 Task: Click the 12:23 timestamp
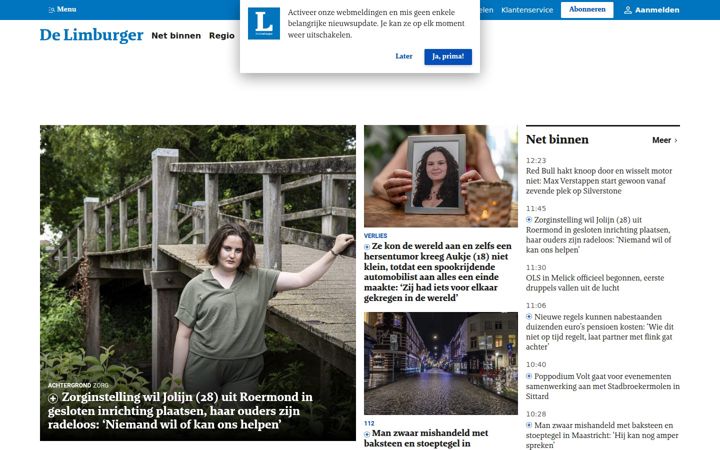[536, 160]
